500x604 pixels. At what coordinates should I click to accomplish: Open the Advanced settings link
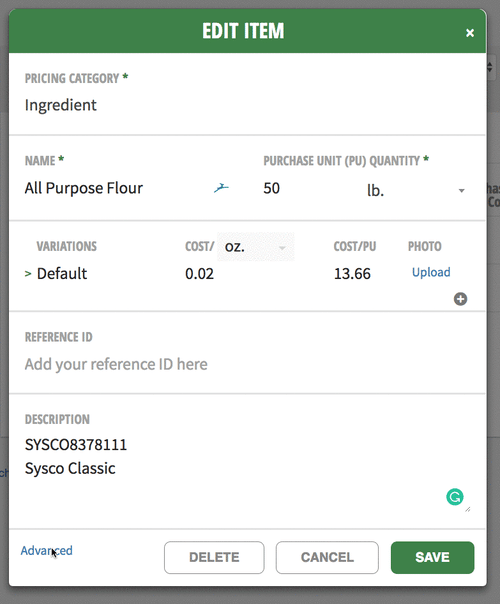(x=47, y=550)
